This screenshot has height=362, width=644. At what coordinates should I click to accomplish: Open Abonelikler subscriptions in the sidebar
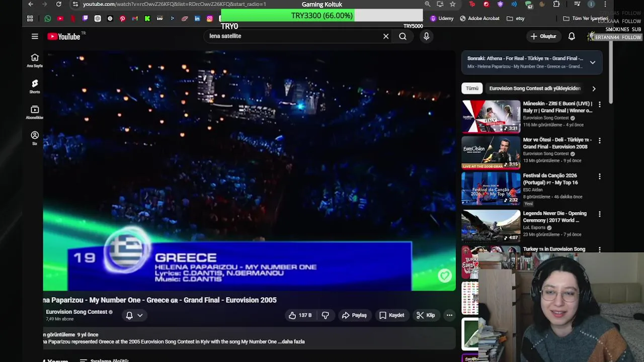(35, 113)
